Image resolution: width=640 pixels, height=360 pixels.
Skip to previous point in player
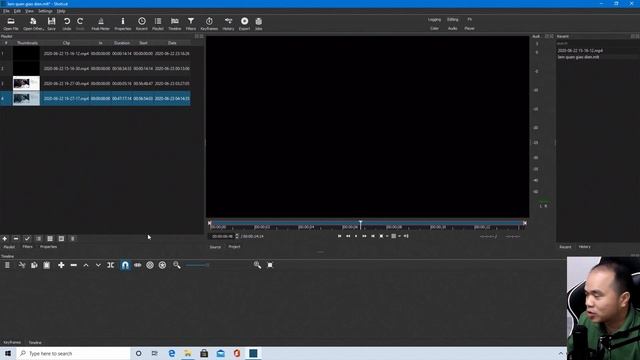[339, 236]
